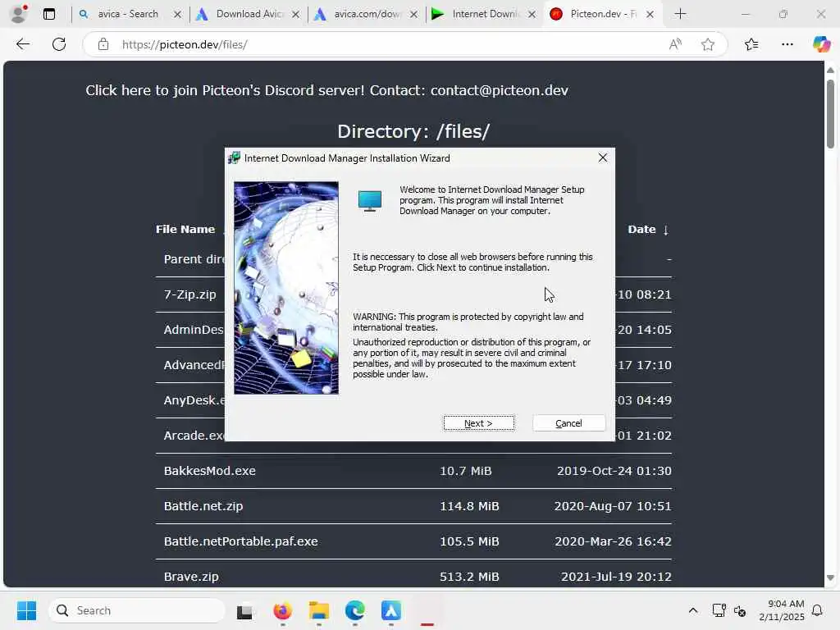Open Edge Settings and more menu
This screenshot has height=630, width=840.
tap(787, 44)
